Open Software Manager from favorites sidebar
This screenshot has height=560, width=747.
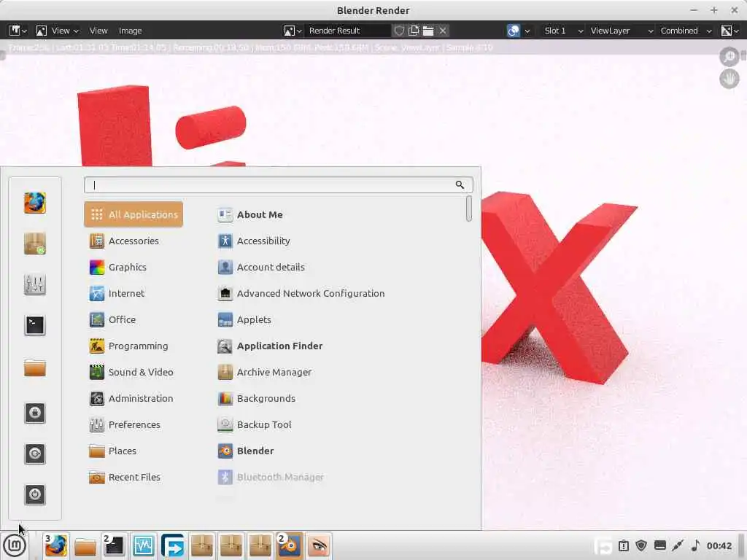(35, 244)
